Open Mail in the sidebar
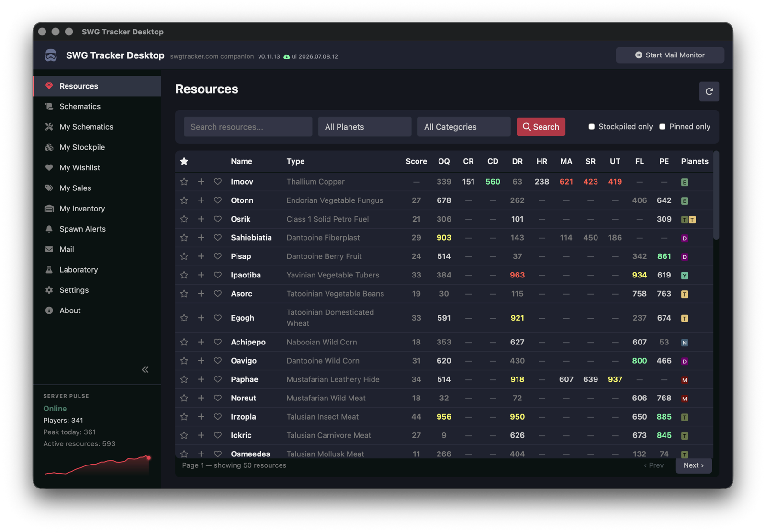Image resolution: width=766 pixels, height=532 pixels. click(97, 249)
